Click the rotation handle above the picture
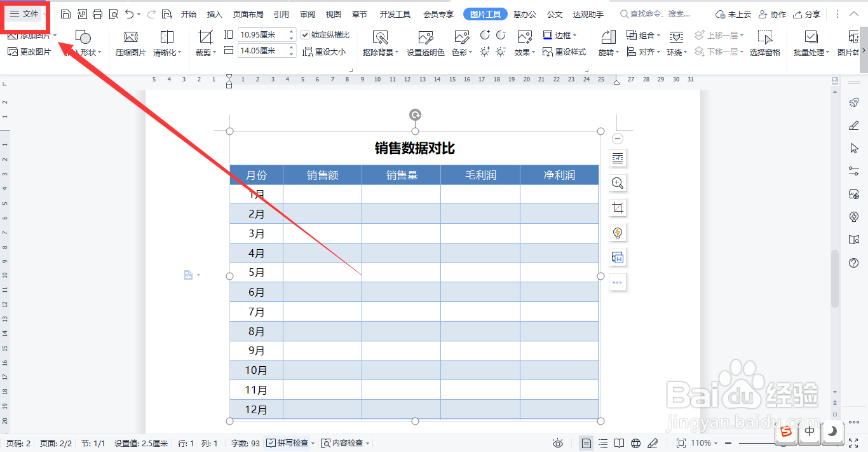The height and width of the screenshot is (452, 868). point(415,114)
